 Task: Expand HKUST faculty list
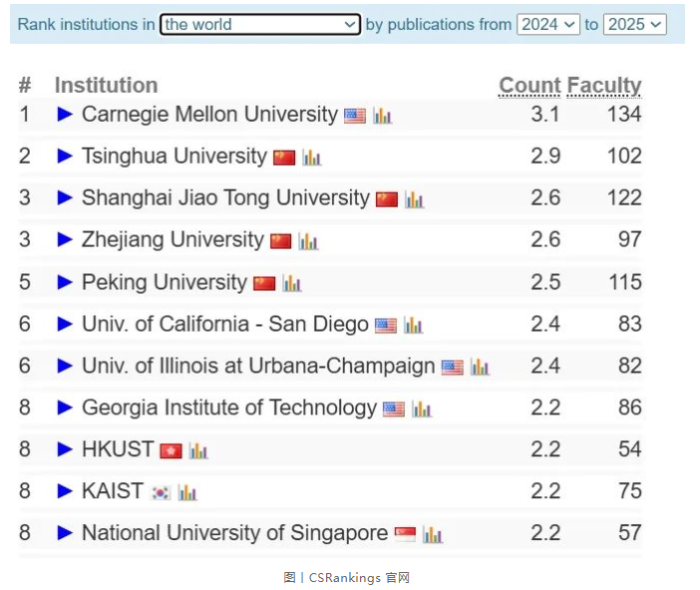[x=65, y=449]
